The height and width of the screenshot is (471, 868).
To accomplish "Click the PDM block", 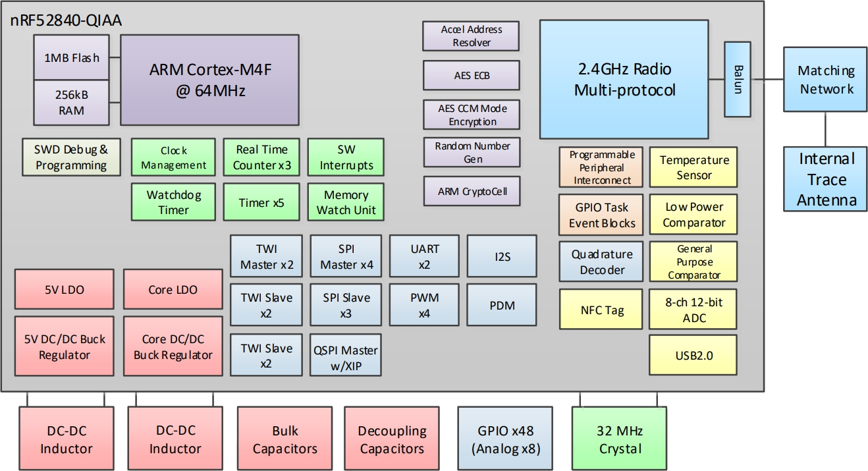I will pyautogui.click(x=502, y=305).
